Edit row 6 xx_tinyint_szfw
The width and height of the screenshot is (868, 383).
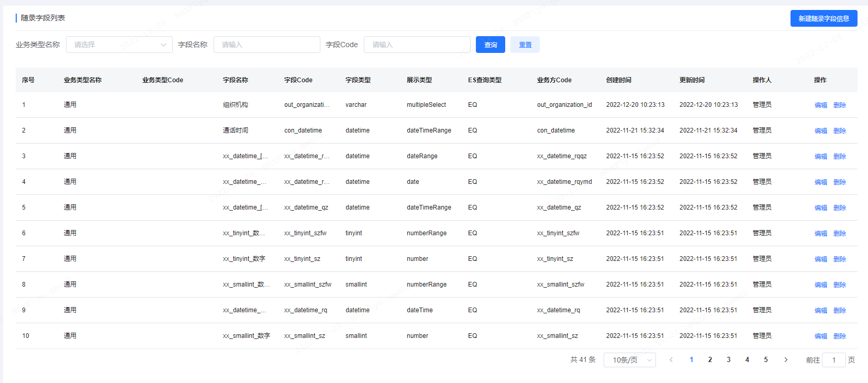click(820, 233)
